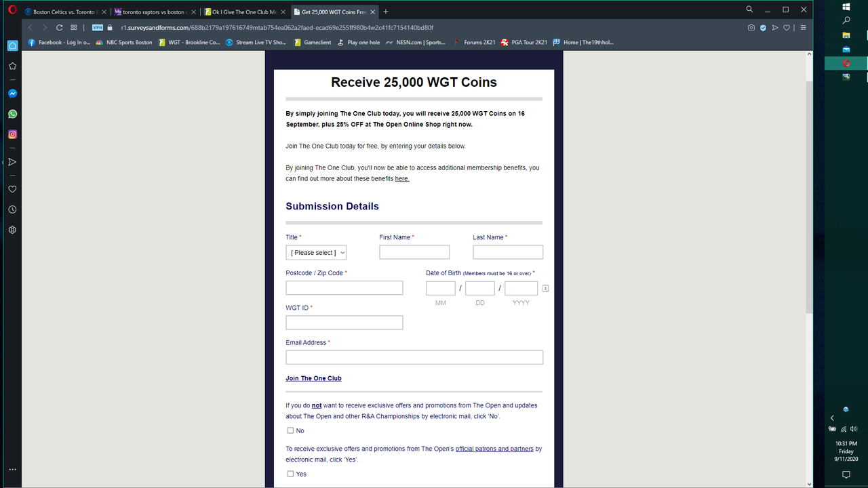The image size is (868, 488).
Task: Open WGT - Brookline Co... bookmark
Action: click(189, 42)
